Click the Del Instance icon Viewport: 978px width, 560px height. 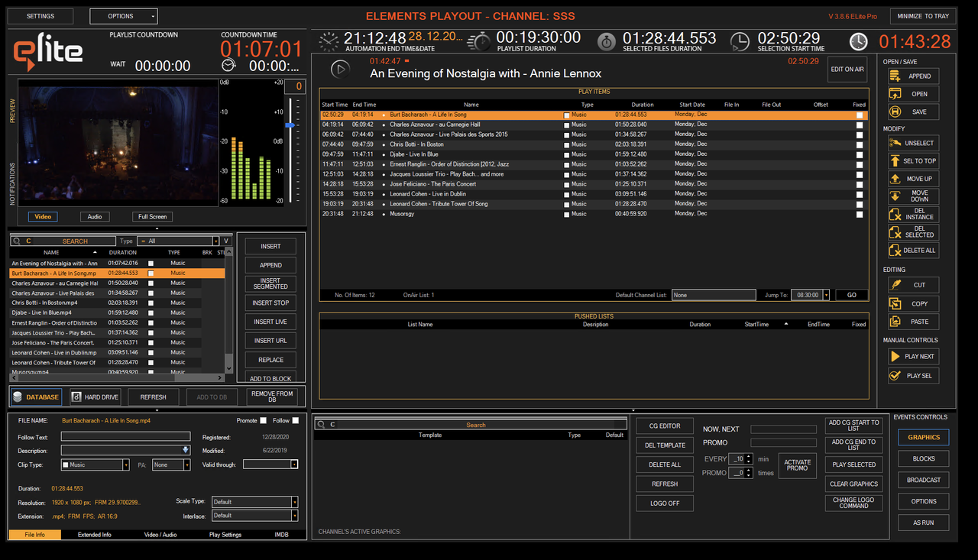[x=895, y=214]
